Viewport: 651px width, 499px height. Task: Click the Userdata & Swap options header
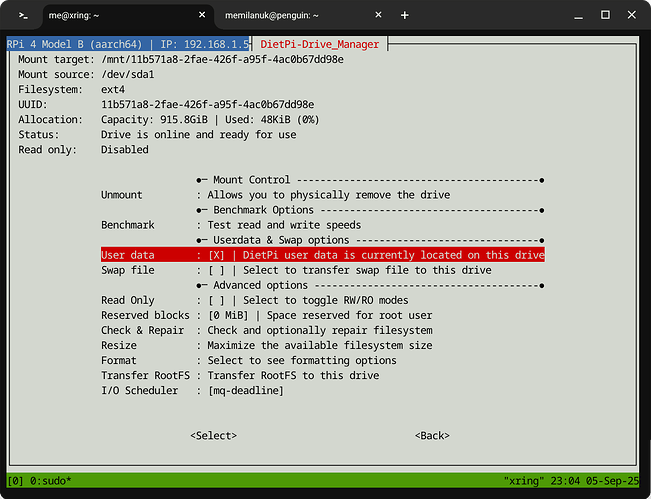281,240
